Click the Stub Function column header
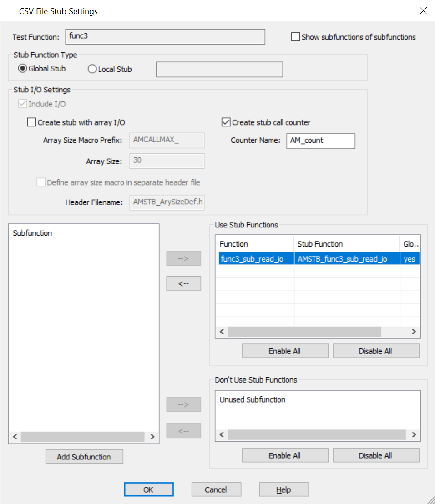Viewport: 435px width, 504px height. pyautogui.click(x=347, y=244)
